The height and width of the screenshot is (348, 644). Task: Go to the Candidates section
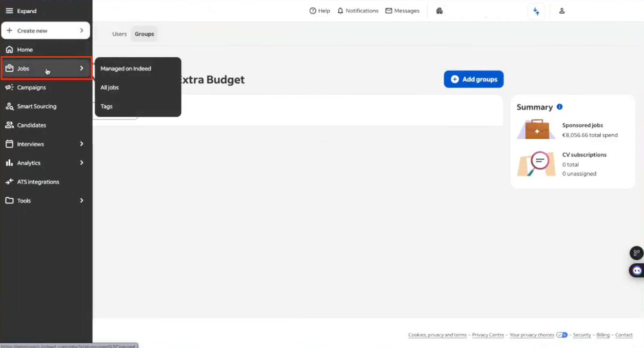[x=31, y=125]
